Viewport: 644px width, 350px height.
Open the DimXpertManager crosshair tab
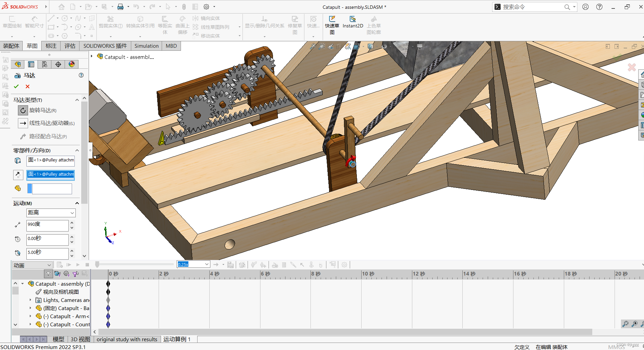tap(58, 64)
